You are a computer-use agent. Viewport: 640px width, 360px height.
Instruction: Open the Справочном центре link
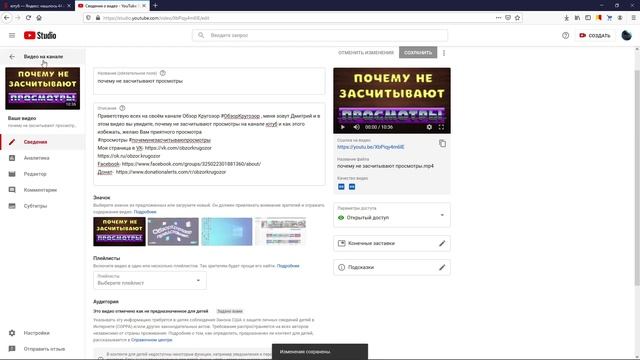(x=151, y=340)
